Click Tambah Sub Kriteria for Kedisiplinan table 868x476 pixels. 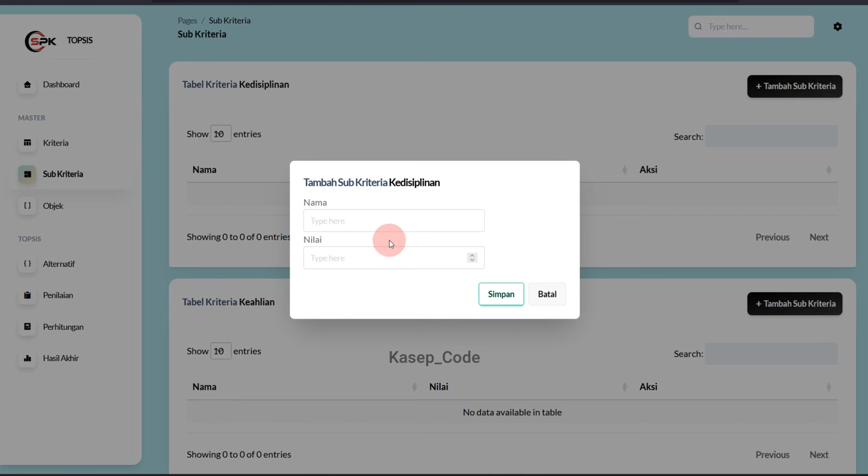pos(794,86)
